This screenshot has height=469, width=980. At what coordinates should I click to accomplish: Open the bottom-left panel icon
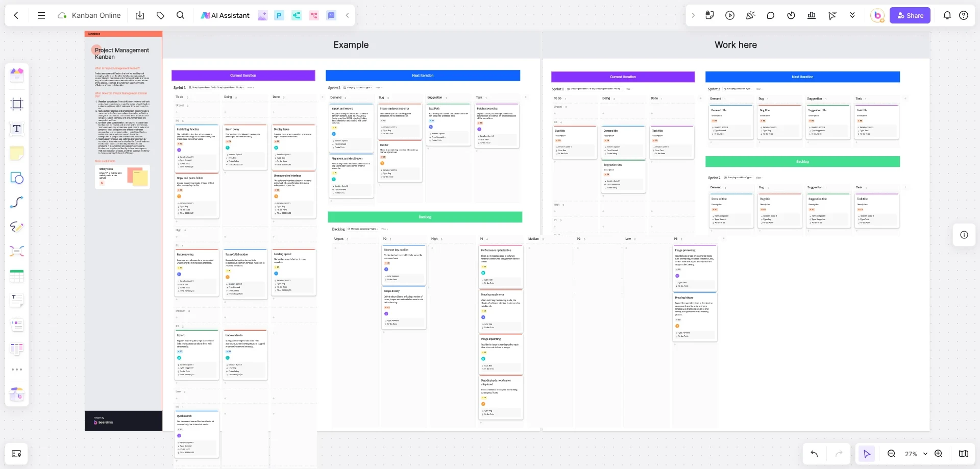[x=16, y=454]
